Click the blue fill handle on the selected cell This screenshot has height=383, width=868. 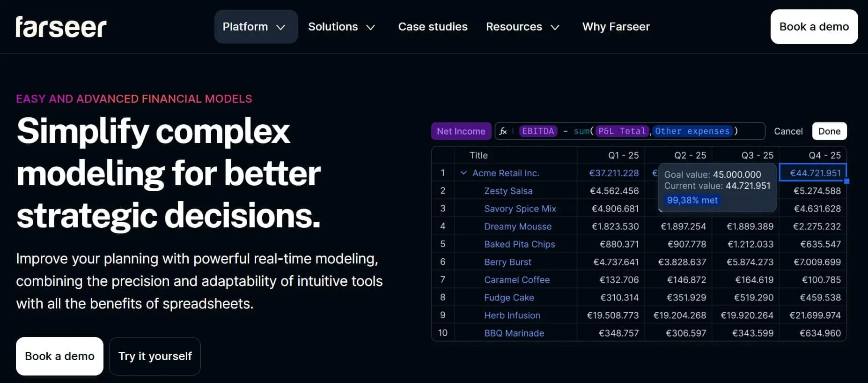(846, 181)
